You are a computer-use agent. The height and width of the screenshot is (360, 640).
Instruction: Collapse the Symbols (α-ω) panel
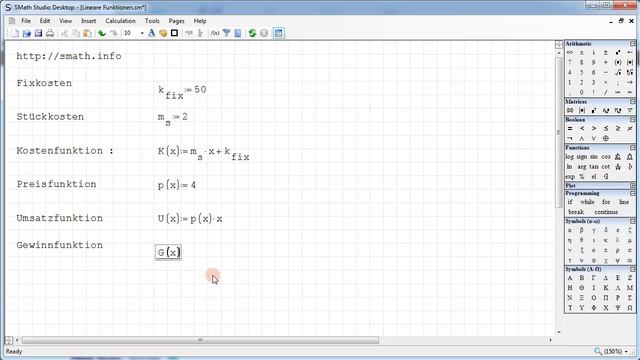(632, 222)
